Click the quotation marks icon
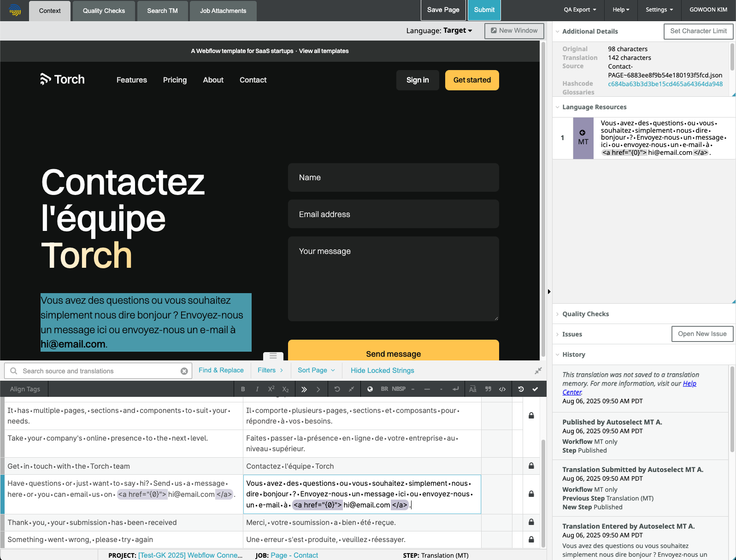This screenshot has height=560, width=736. 488,389
